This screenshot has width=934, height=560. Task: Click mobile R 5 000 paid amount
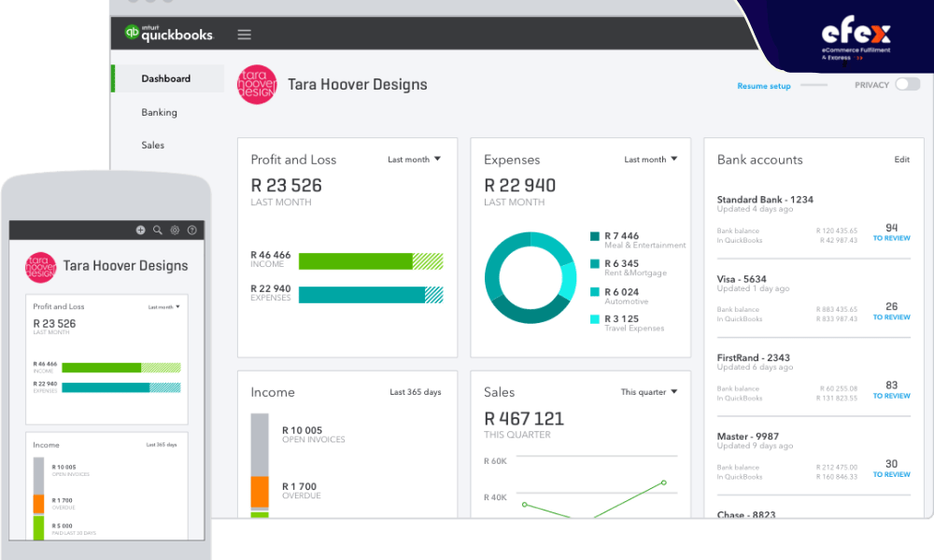pos(62,526)
